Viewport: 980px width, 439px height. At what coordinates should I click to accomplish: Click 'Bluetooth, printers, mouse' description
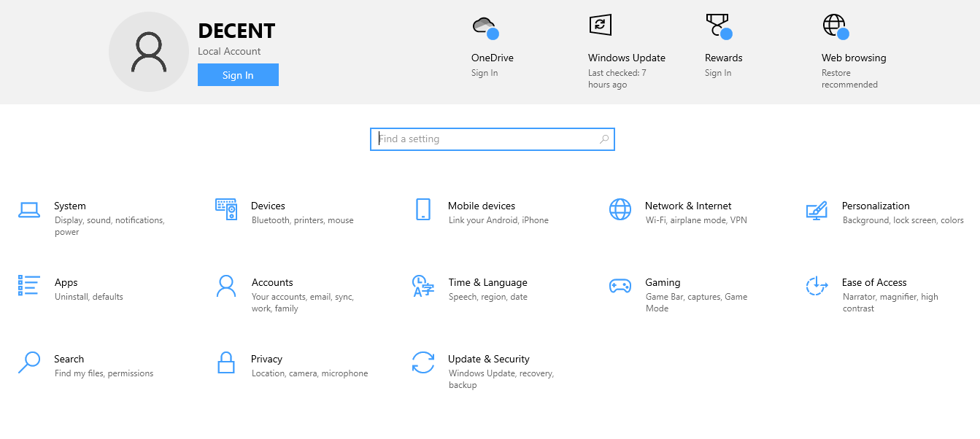coord(302,220)
